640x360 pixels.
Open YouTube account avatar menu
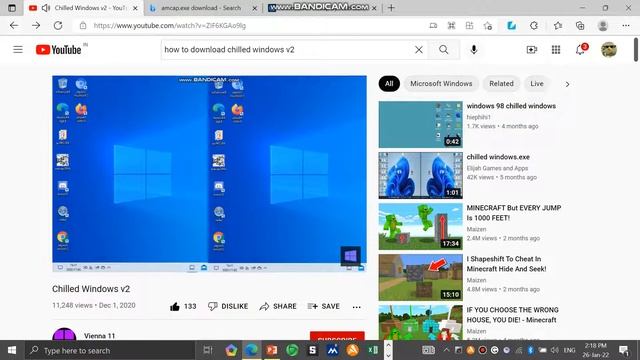pos(609,50)
